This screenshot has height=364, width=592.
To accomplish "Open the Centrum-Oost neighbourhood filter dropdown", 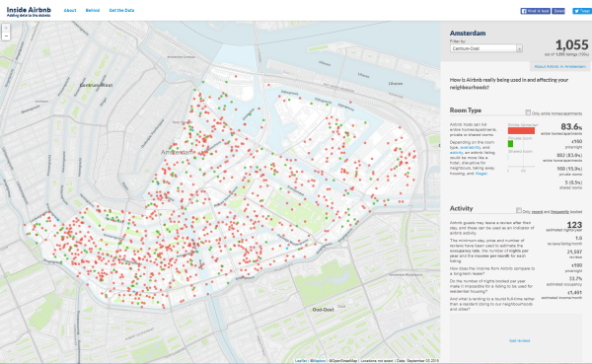I will pyautogui.click(x=486, y=48).
